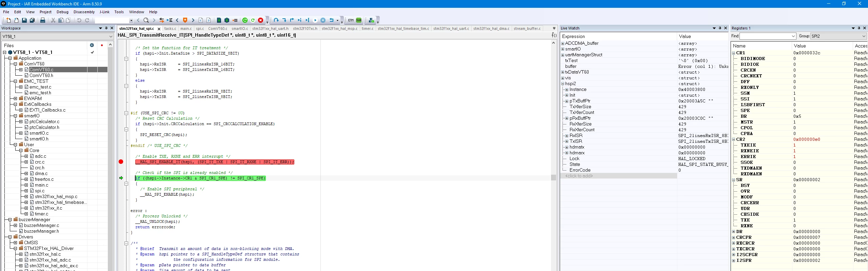Click the Find field in Registers panel
The width and height of the screenshot is (868, 271).
[x=768, y=36]
